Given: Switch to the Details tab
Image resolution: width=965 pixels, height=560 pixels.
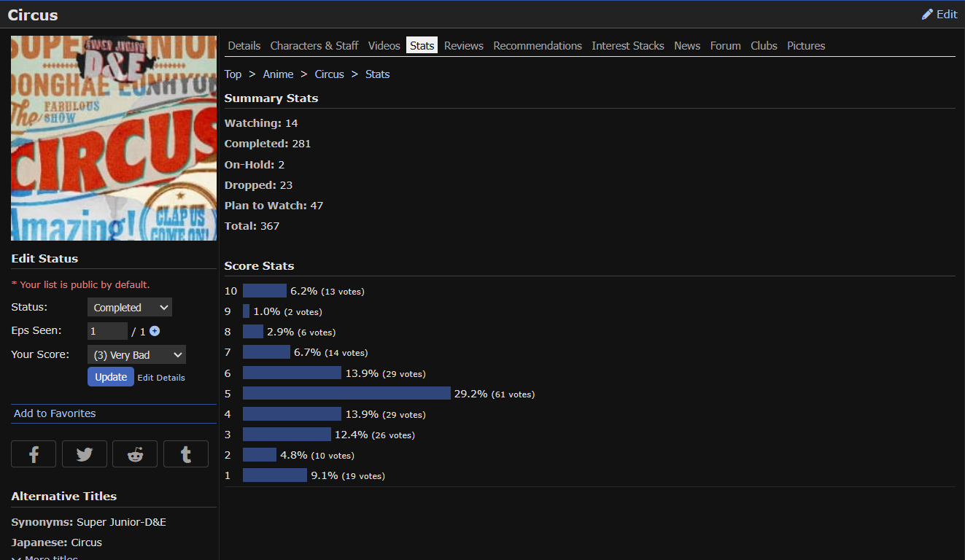Looking at the screenshot, I should coord(244,45).
